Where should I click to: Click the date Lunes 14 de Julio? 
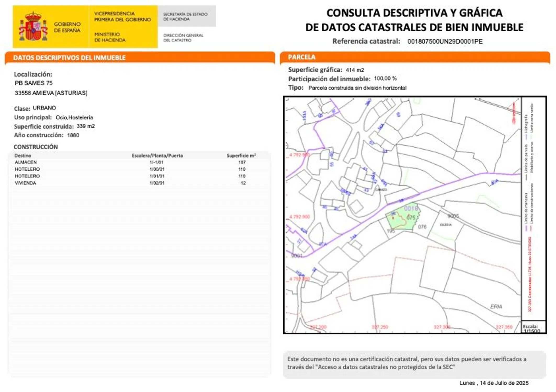point(494,383)
